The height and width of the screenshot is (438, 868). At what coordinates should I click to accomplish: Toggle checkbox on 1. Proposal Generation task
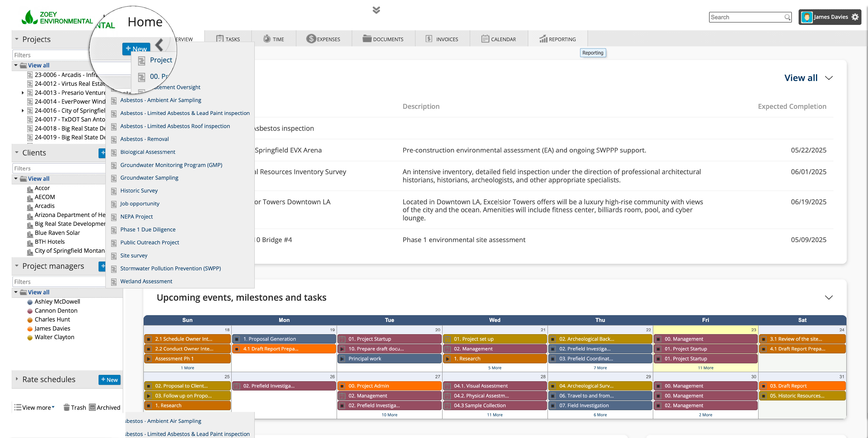point(237,339)
